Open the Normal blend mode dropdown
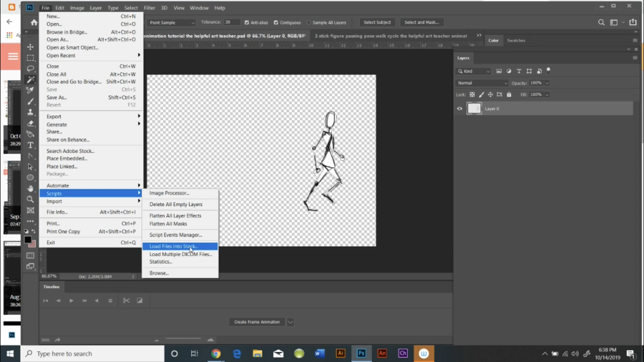This screenshot has width=644, height=362. [x=481, y=83]
